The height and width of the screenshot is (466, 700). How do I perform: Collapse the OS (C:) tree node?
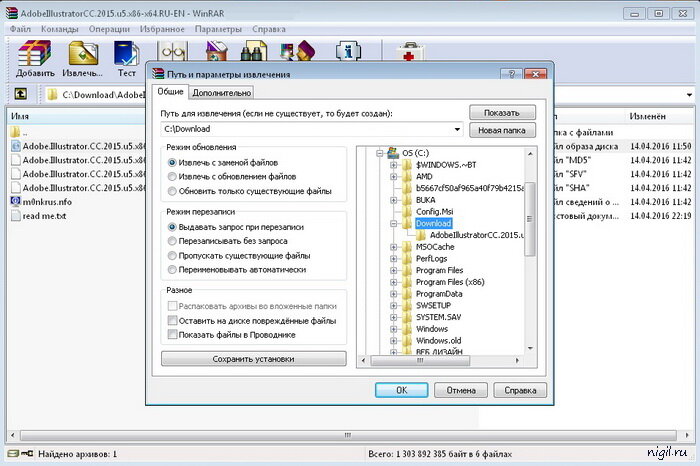tap(379, 153)
